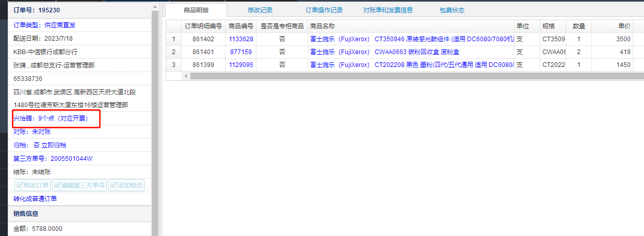This screenshot has height=236, width=644.
Task: Click the 对账：未对账 status text
Action: point(32,132)
